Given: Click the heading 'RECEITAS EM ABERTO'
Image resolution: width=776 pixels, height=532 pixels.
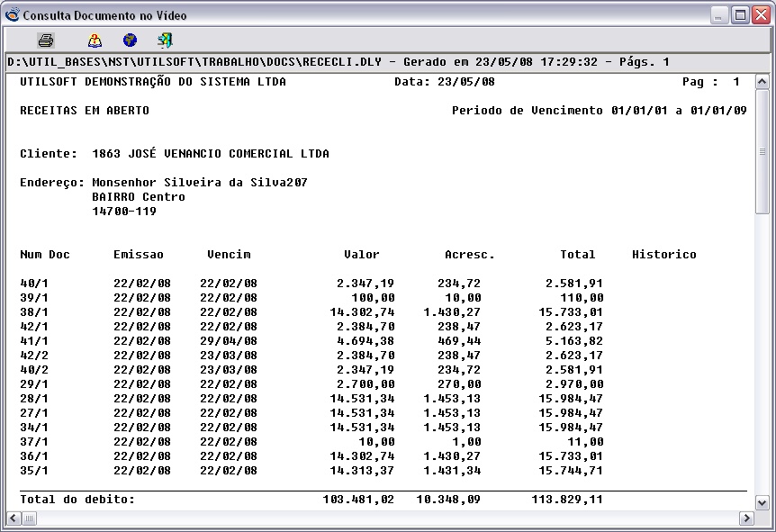Looking at the screenshot, I should [x=85, y=111].
